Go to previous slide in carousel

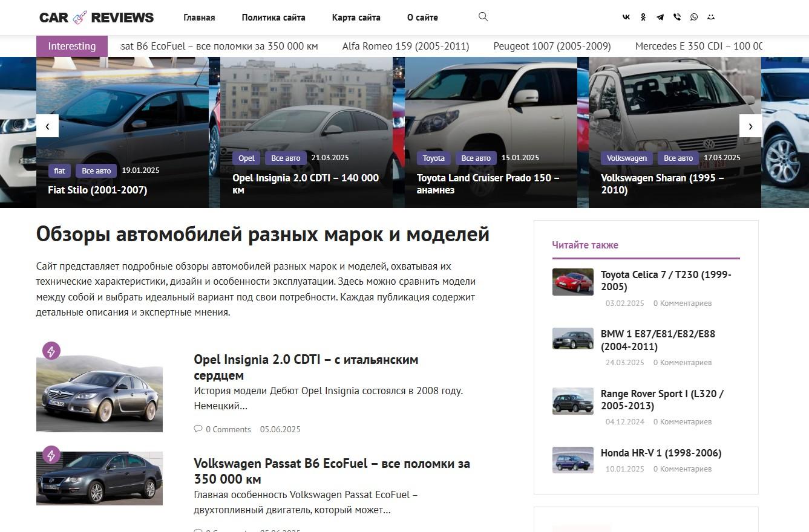(47, 126)
